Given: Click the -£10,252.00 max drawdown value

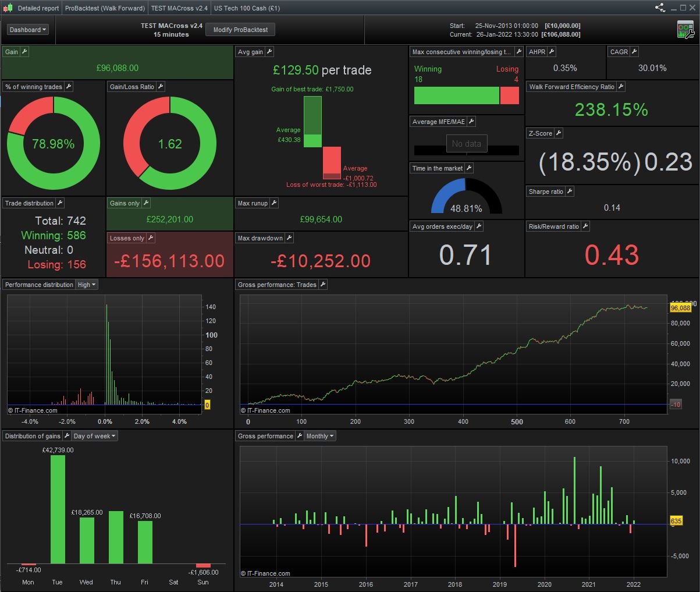Looking at the screenshot, I should point(321,261).
